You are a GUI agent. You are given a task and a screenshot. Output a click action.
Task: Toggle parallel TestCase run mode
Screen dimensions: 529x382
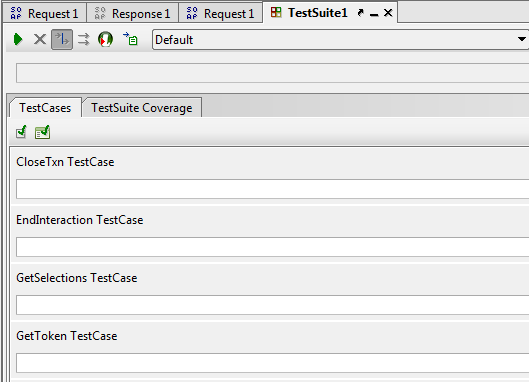tap(84, 39)
